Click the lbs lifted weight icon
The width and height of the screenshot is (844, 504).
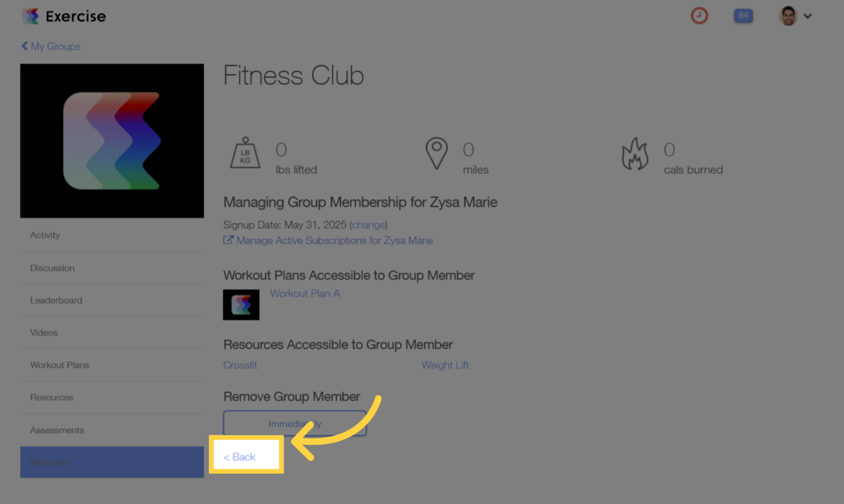[245, 154]
